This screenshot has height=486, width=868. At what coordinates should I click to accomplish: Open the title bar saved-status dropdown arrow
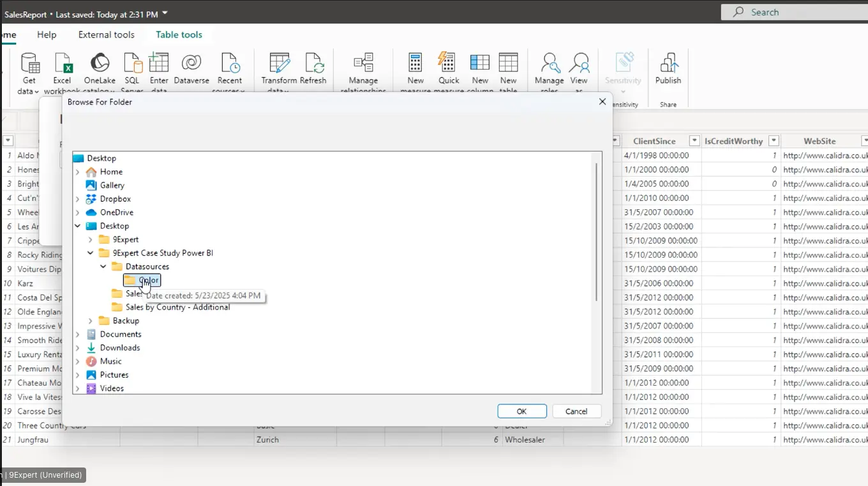165,13
